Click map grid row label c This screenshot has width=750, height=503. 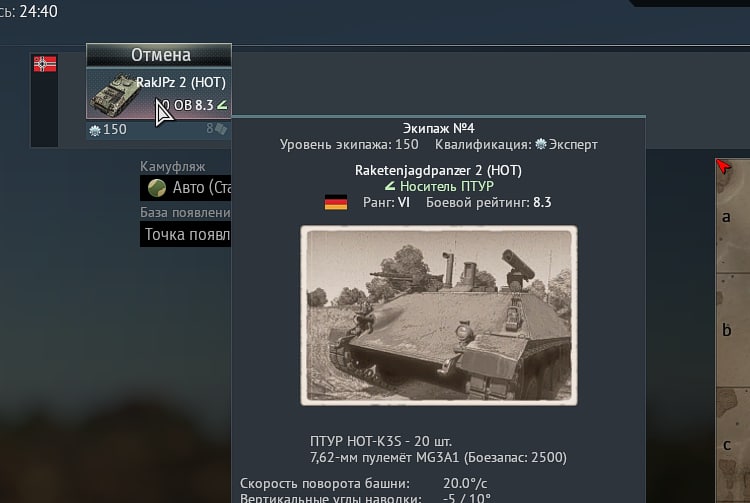(727, 445)
